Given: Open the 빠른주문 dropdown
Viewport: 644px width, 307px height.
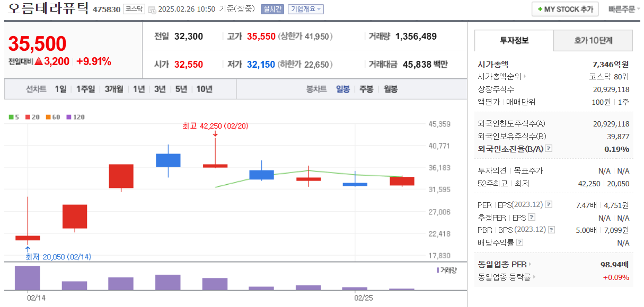Looking at the screenshot, I should coord(624,9).
